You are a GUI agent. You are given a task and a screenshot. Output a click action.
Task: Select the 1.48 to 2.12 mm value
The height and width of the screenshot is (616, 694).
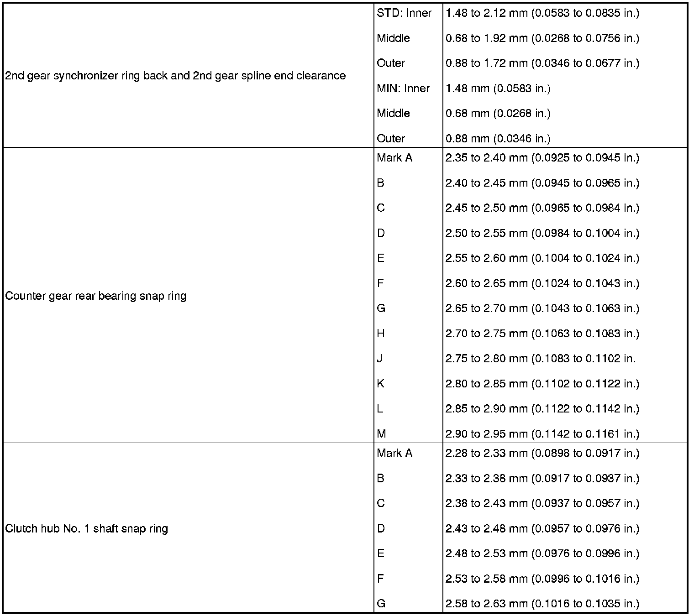pyautogui.click(x=542, y=13)
